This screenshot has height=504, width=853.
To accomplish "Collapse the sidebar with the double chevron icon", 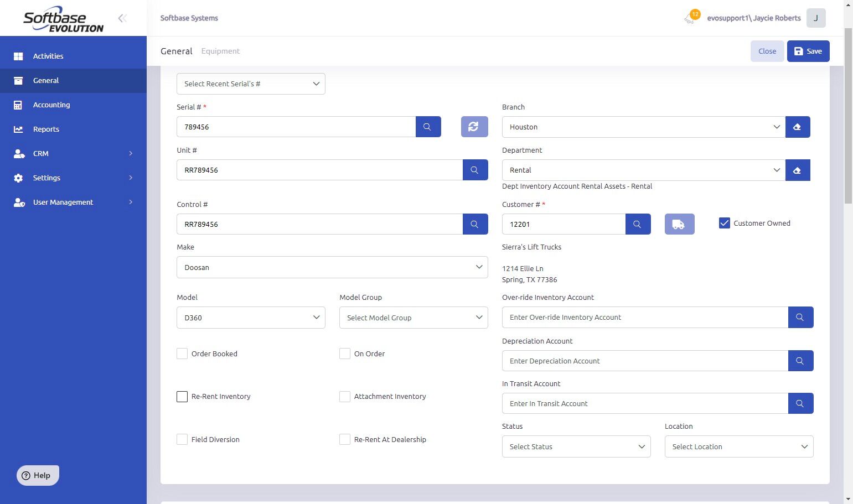I will (122, 18).
